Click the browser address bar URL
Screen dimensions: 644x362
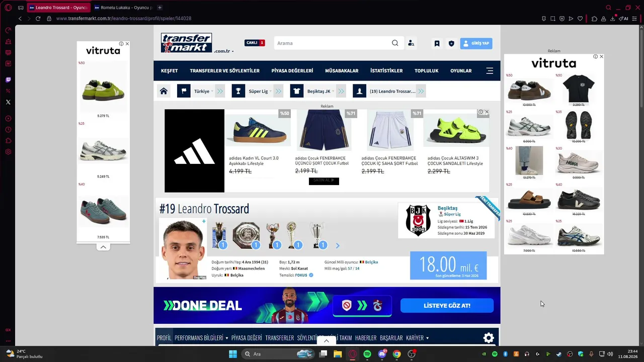(124, 19)
